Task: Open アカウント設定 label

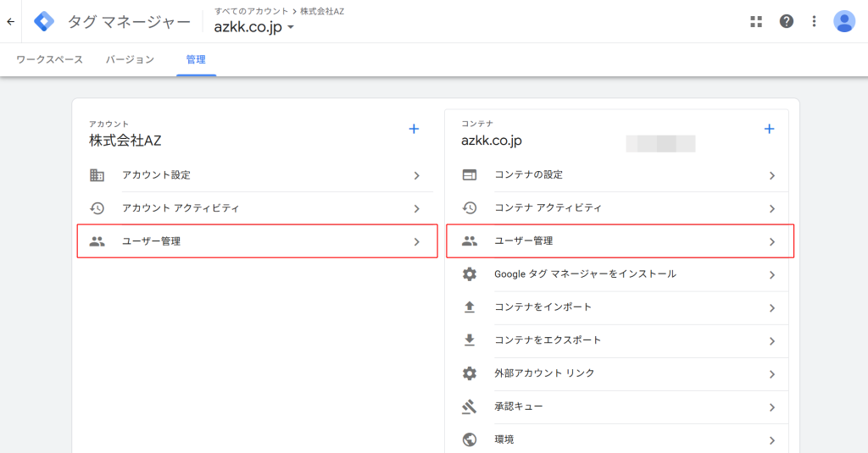Action: point(156,174)
